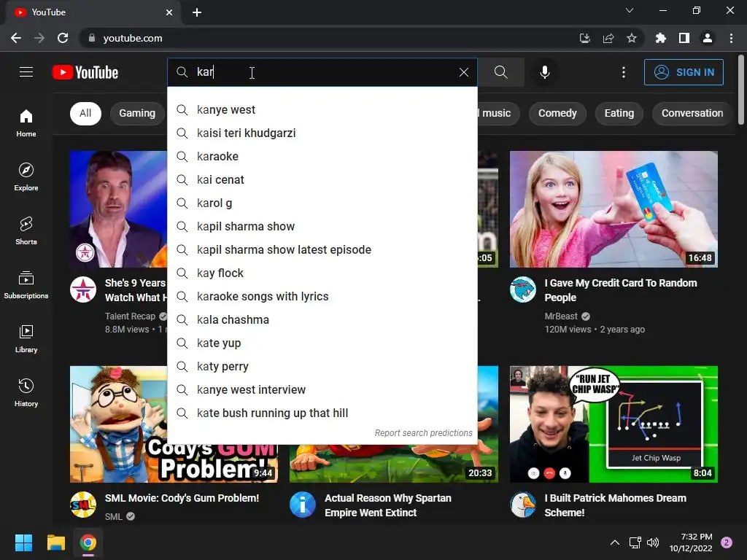Open the MrBeast channel name link
Image resolution: width=747 pixels, height=560 pixels.
click(x=561, y=316)
